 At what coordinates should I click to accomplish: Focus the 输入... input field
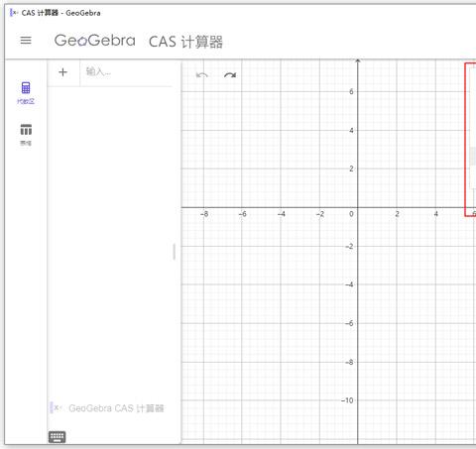126,71
